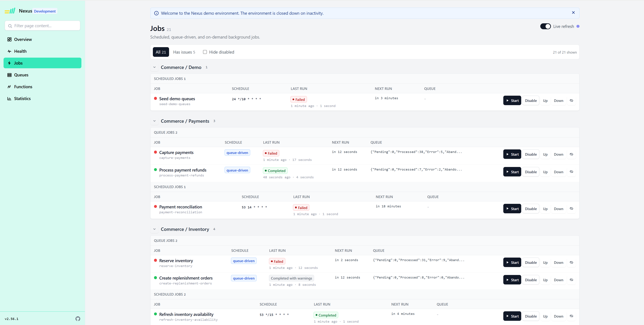Move Payment reconciliation Down
This screenshot has height=325, width=644.
(x=559, y=209)
